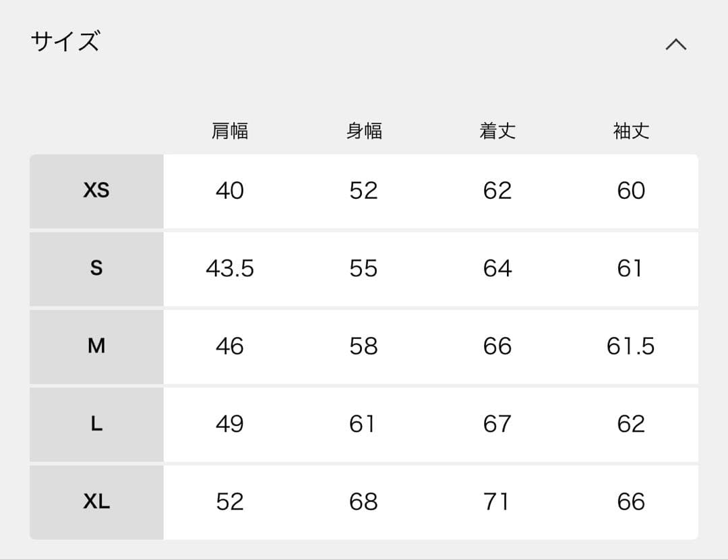This screenshot has height=560, width=728.
Task: Click XS sleeve length value 60
Action: [631, 191]
